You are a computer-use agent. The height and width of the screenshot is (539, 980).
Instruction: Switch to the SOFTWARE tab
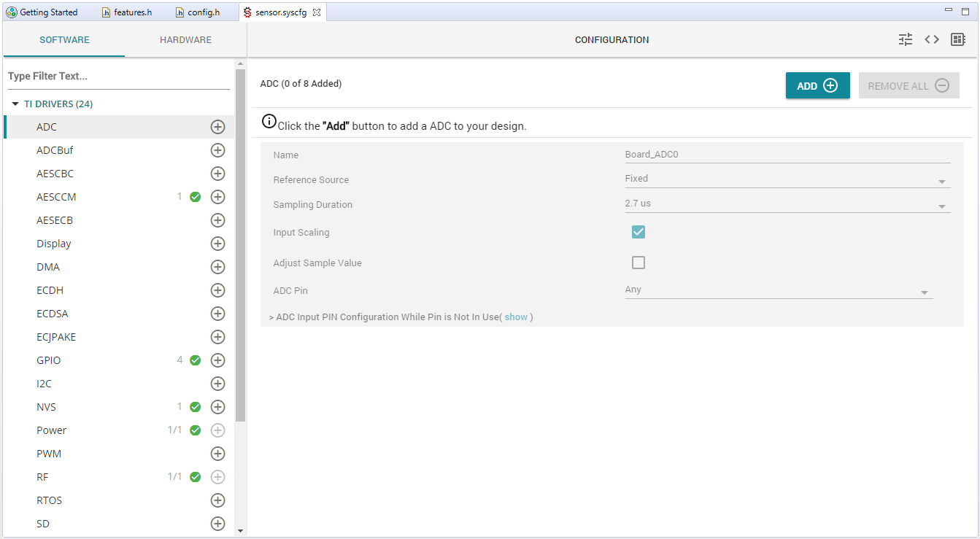point(64,40)
